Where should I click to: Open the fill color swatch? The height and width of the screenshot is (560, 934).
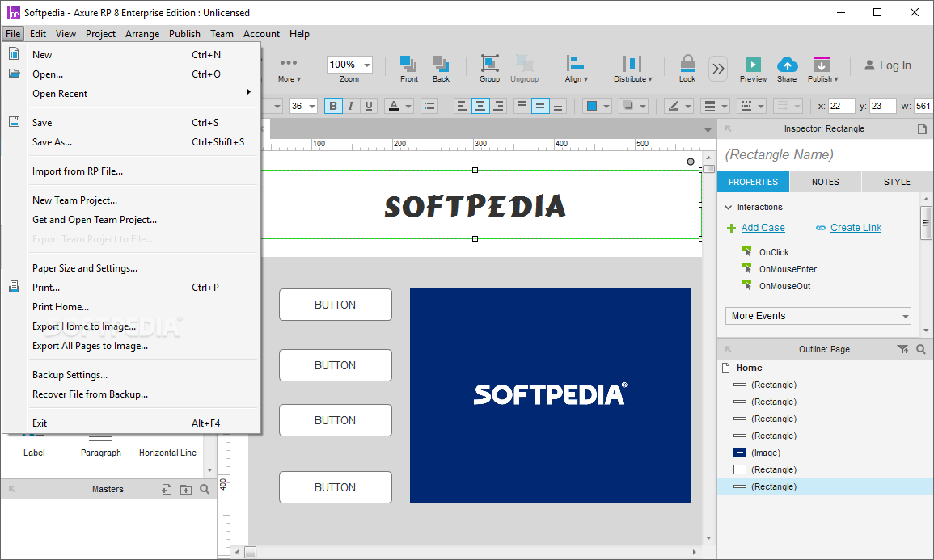point(592,106)
